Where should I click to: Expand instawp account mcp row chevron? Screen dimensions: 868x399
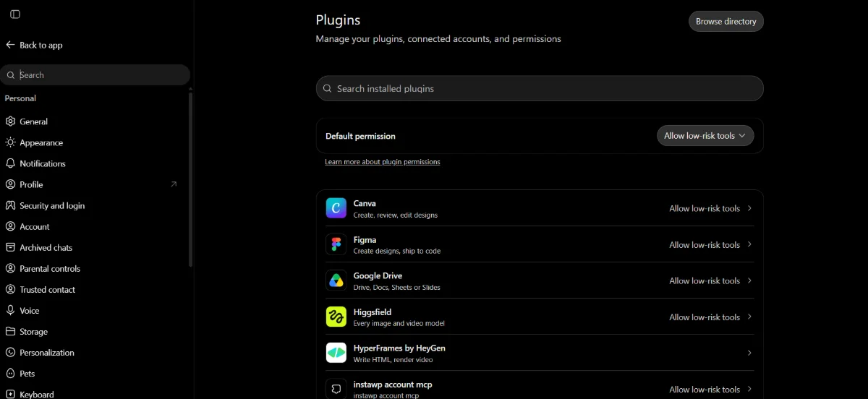click(x=749, y=389)
